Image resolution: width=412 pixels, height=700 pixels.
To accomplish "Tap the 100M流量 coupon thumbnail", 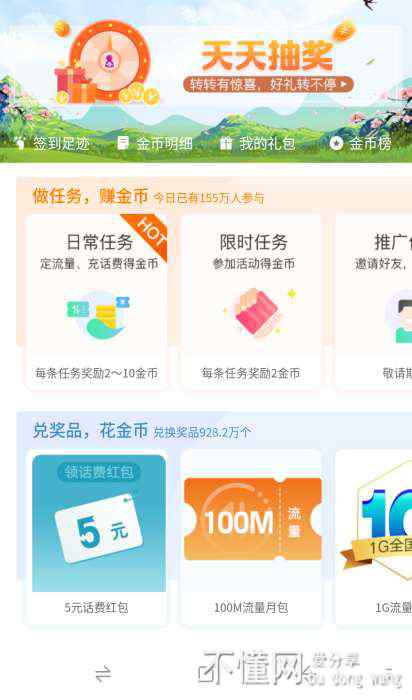I will click(x=253, y=519).
